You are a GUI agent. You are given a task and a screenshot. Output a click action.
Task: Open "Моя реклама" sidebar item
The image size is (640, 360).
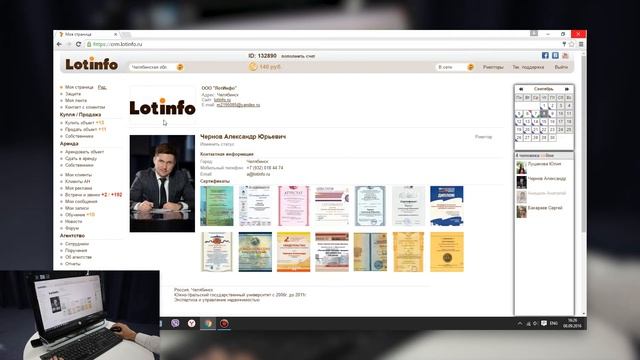[x=78, y=188]
